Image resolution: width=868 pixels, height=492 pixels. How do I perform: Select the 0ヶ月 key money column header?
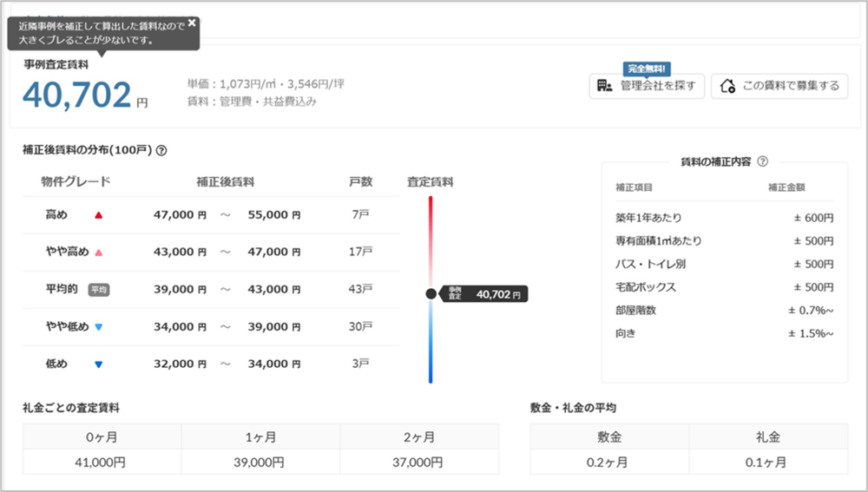pos(102,437)
